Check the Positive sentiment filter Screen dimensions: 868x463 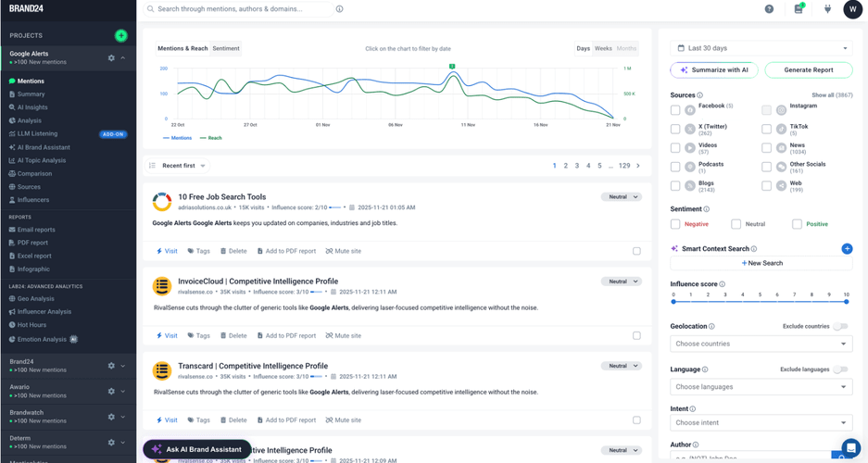[x=798, y=224]
